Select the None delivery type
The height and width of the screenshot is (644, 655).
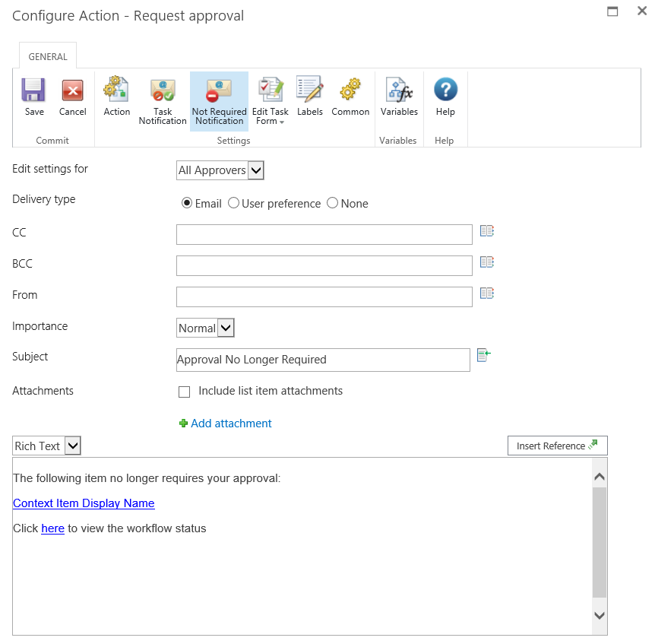pyautogui.click(x=332, y=203)
